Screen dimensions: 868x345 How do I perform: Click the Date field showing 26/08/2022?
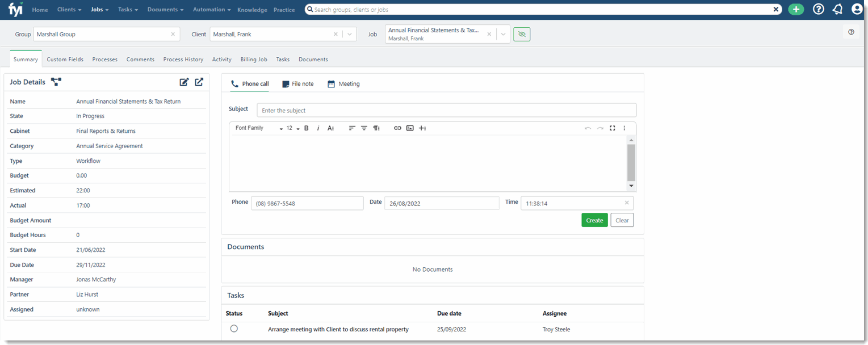point(442,203)
